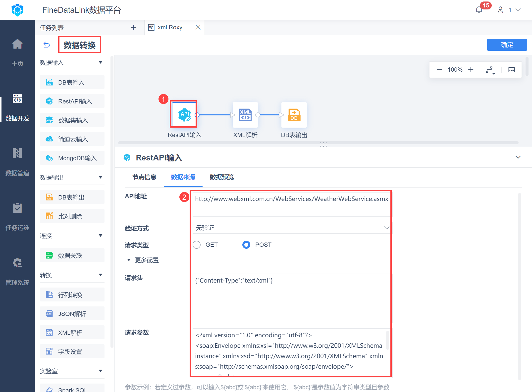The height and width of the screenshot is (392, 532).
Task: Switch to the 节点信息 tab
Action: click(144, 177)
